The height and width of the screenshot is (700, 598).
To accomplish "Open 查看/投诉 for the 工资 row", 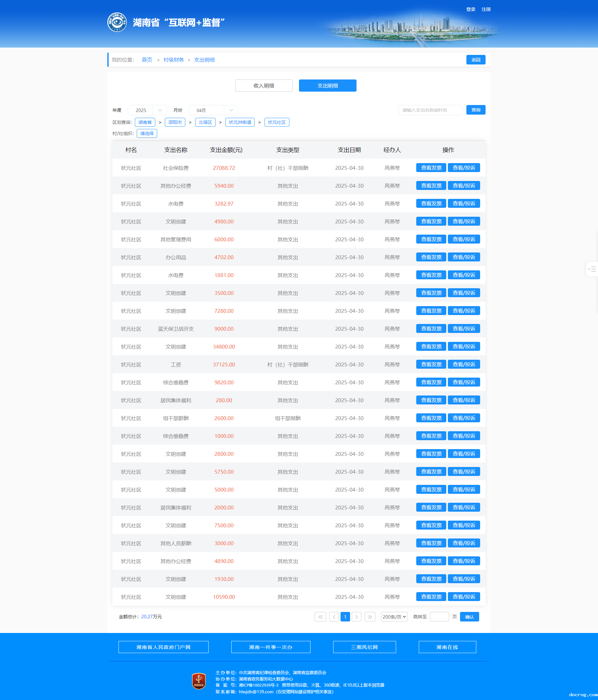I will pyautogui.click(x=464, y=365).
